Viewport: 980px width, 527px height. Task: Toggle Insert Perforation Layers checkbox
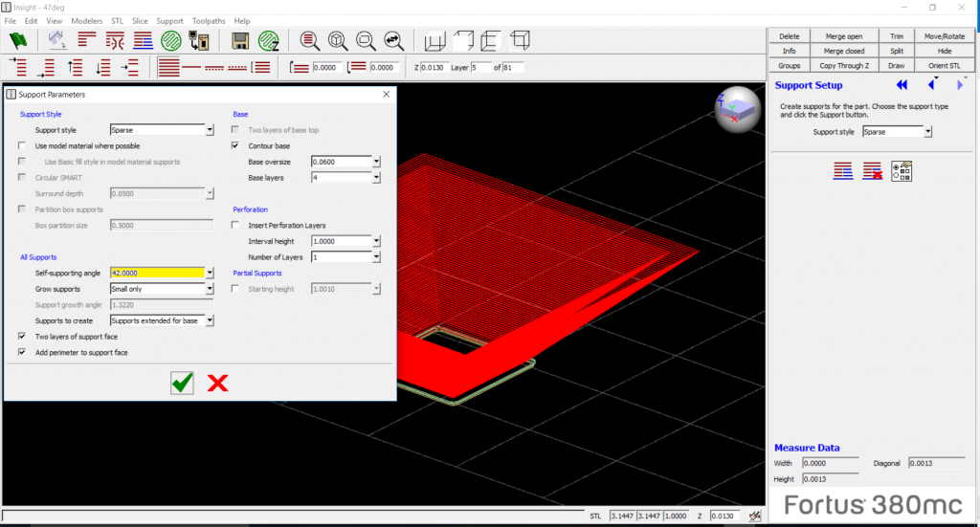click(x=235, y=225)
